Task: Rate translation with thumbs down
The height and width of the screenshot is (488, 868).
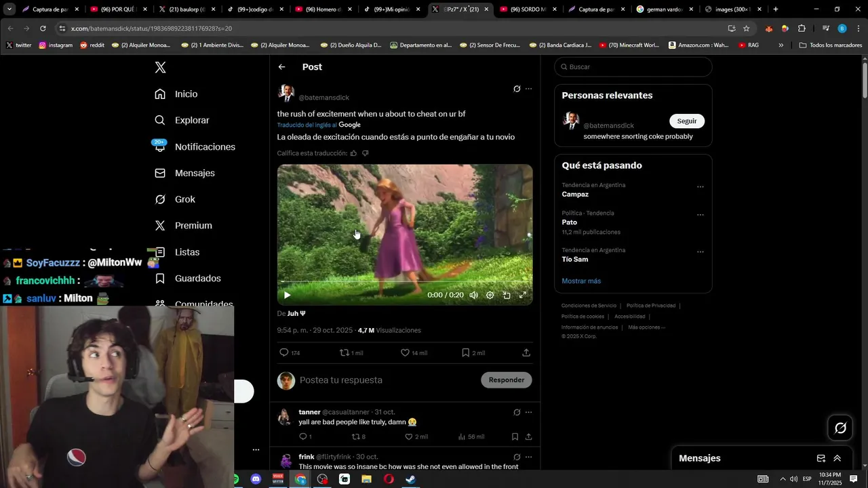Action: (365, 153)
